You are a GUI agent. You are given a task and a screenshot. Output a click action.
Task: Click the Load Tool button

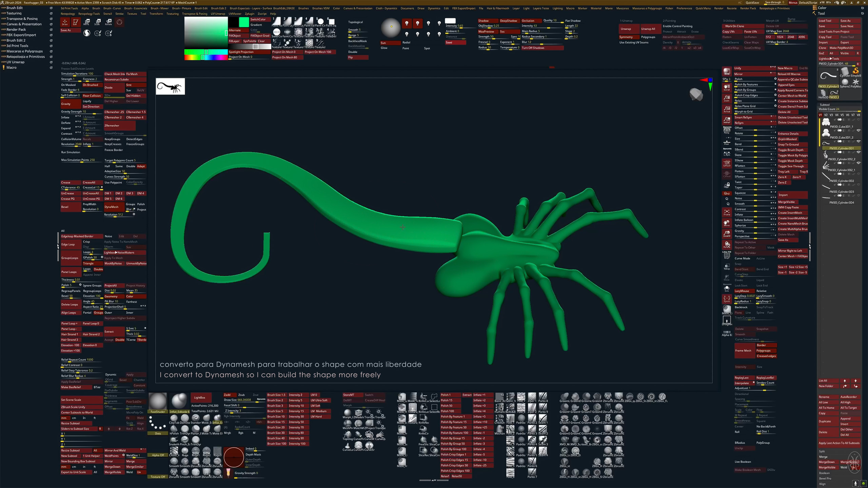[828, 21]
